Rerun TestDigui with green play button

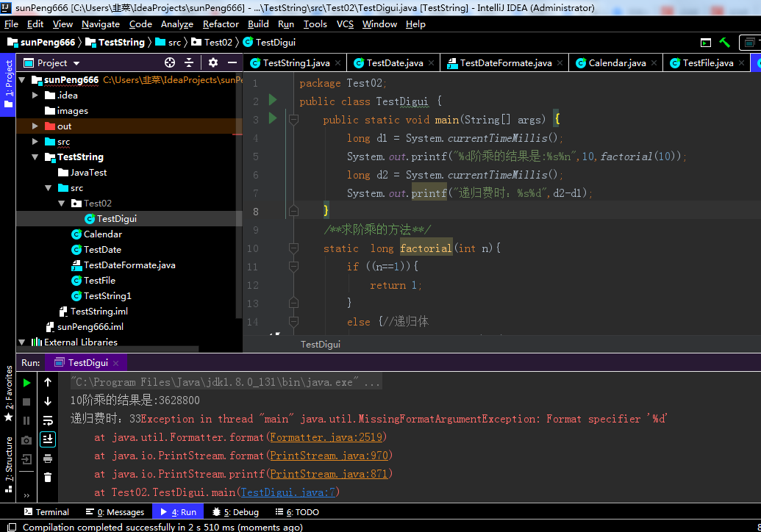click(26, 383)
